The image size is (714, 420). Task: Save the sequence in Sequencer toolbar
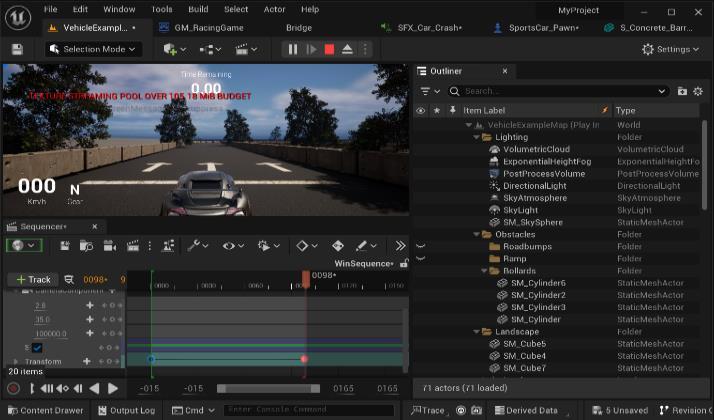tap(65, 246)
